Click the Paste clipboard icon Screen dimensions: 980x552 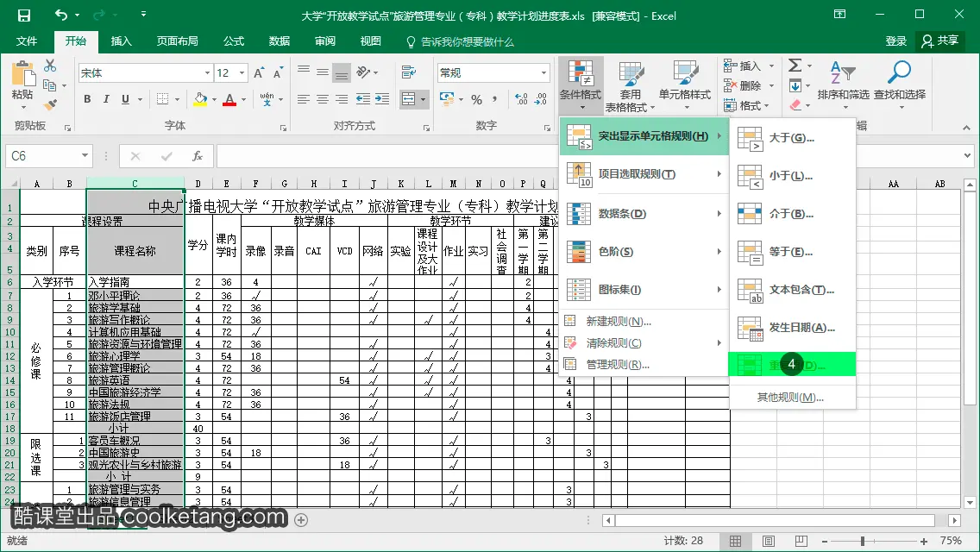click(x=22, y=74)
